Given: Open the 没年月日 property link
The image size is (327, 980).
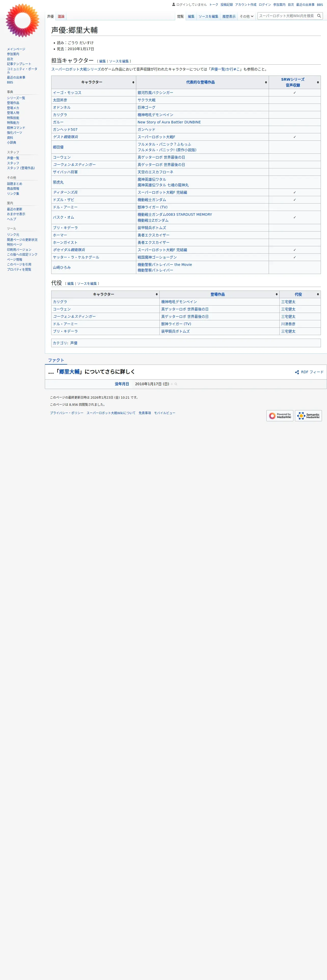Looking at the screenshot, I should [122, 384].
